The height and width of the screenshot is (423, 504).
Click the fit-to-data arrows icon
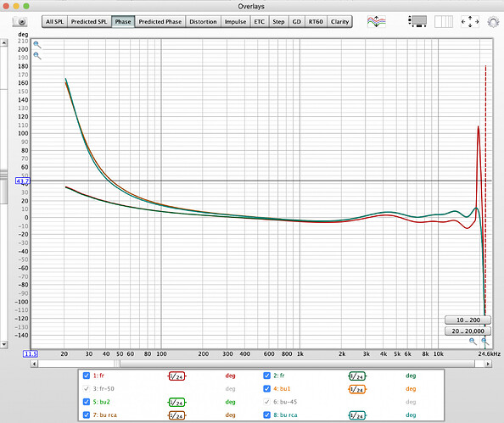coord(470,21)
